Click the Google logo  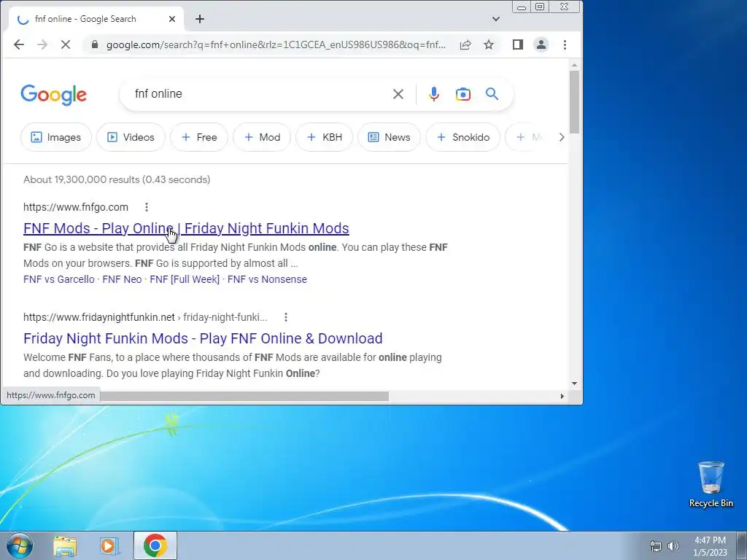click(x=53, y=95)
